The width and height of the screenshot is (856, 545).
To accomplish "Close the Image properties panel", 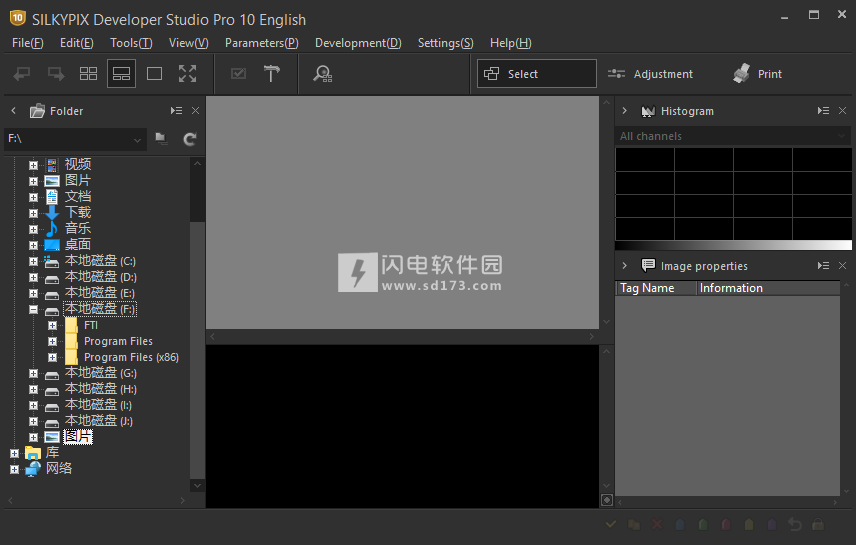I will [842, 266].
